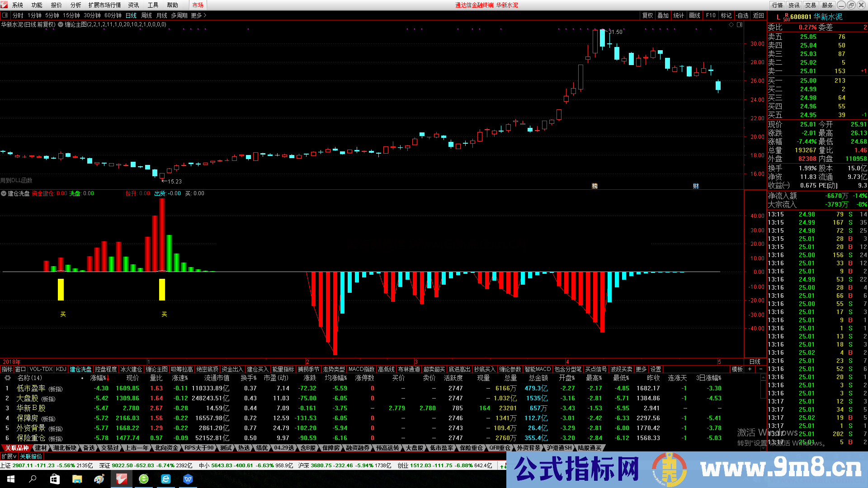This screenshot has height=488, width=868.
Task: Click the 财 financial marker on the chart
Action: pos(696,186)
